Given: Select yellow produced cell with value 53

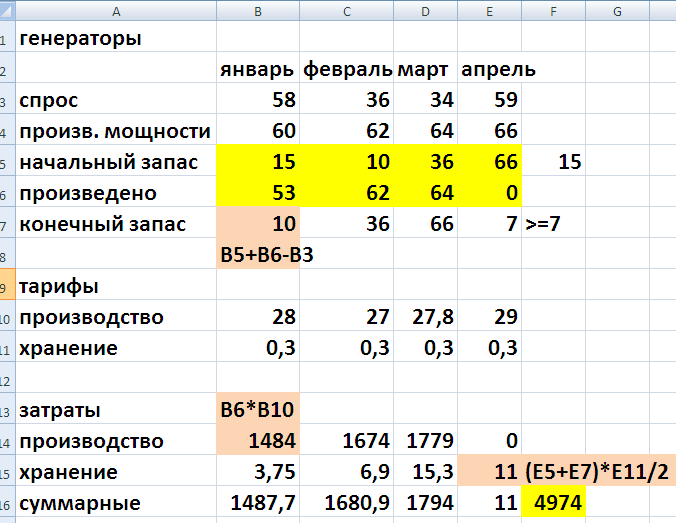Looking at the screenshot, I should [258, 193].
